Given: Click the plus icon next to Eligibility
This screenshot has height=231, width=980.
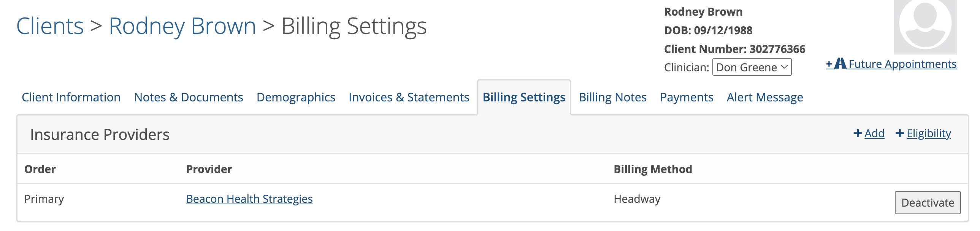Looking at the screenshot, I should coord(900,133).
